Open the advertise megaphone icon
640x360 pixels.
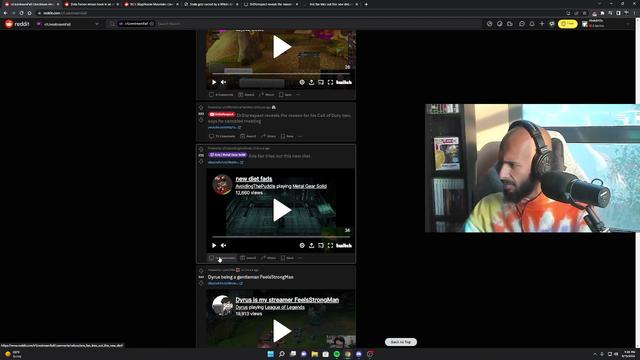click(x=552, y=24)
